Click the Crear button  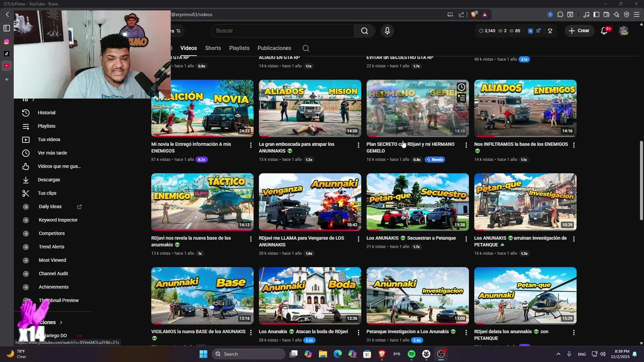click(x=579, y=31)
